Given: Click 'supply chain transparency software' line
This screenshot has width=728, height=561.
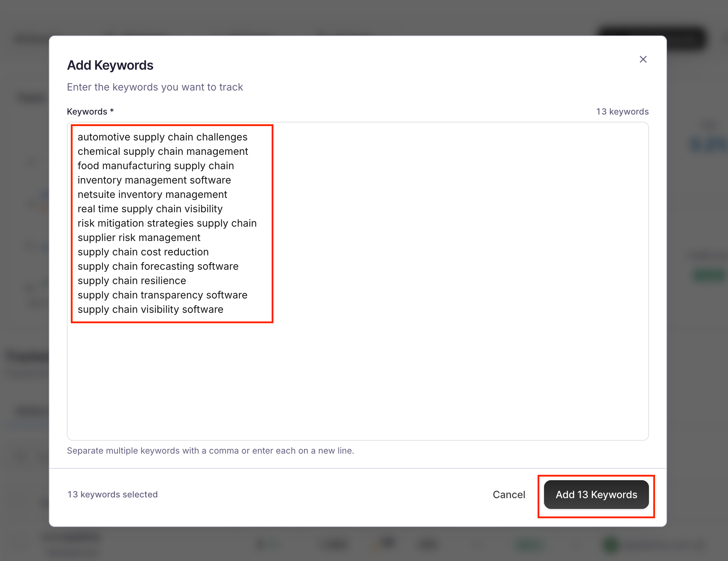Looking at the screenshot, I should point(162,295).
